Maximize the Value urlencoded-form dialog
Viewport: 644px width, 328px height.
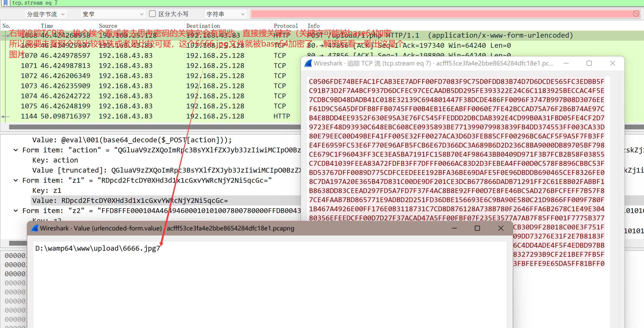click(x=477, y=228)
